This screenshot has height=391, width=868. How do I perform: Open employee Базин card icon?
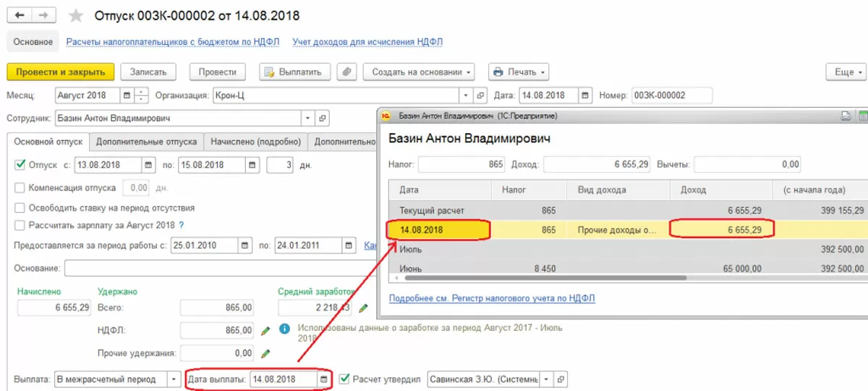(323, 118)
